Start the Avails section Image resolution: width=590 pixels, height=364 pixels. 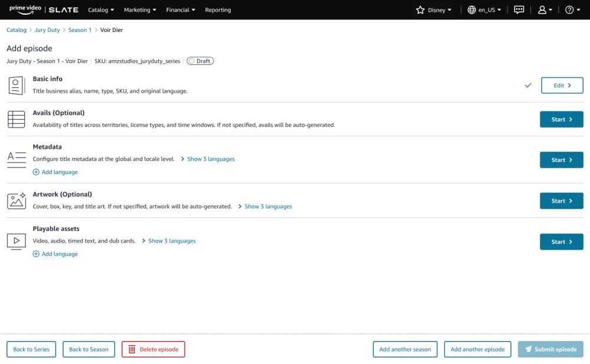(561, 119)
